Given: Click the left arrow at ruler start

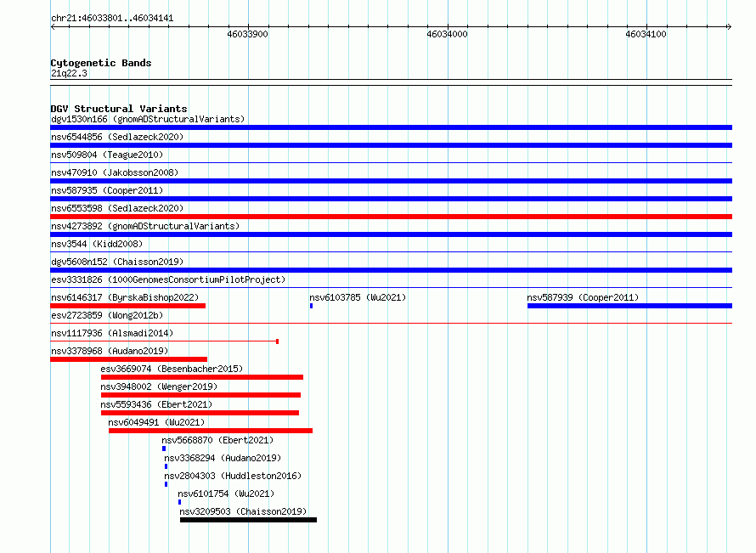Looking at the screenshot, I should click(53, 27).
